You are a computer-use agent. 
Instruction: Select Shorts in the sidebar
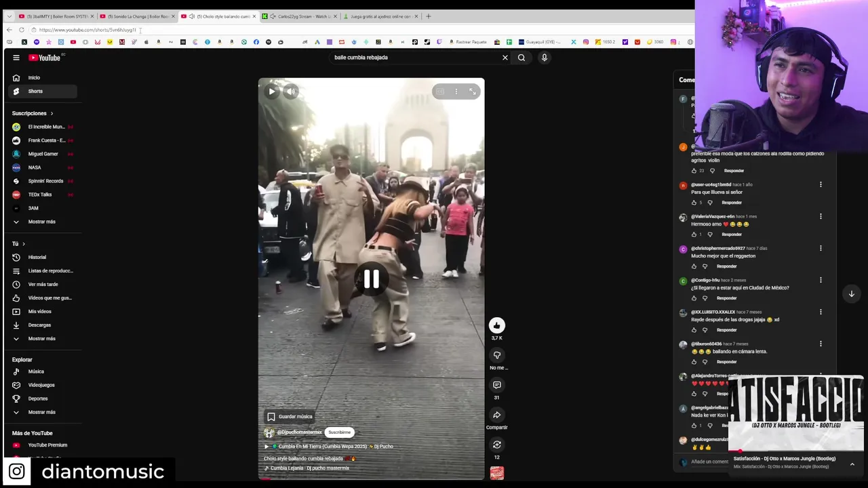[42, 91]
